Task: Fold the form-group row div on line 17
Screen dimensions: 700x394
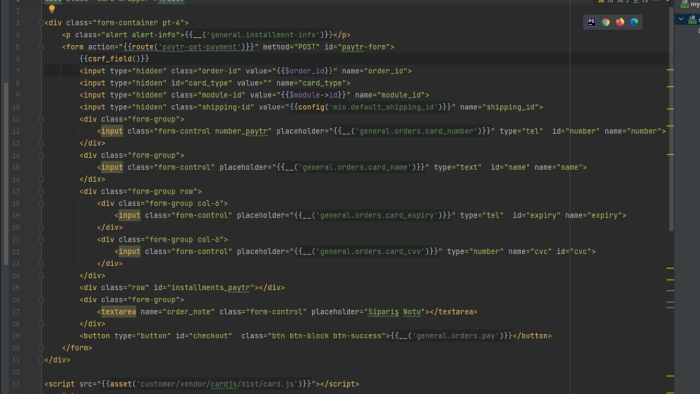Action: point(41,191)
